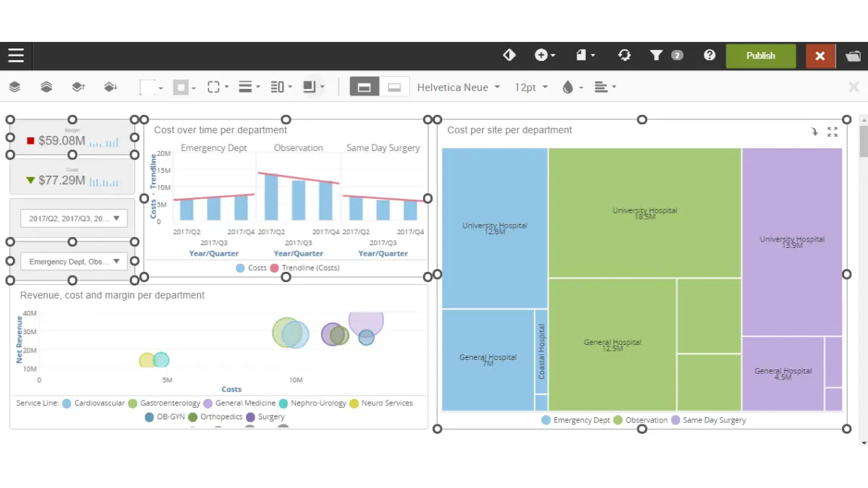
Task: Click the move layer down icon
Action: (110, 87)
